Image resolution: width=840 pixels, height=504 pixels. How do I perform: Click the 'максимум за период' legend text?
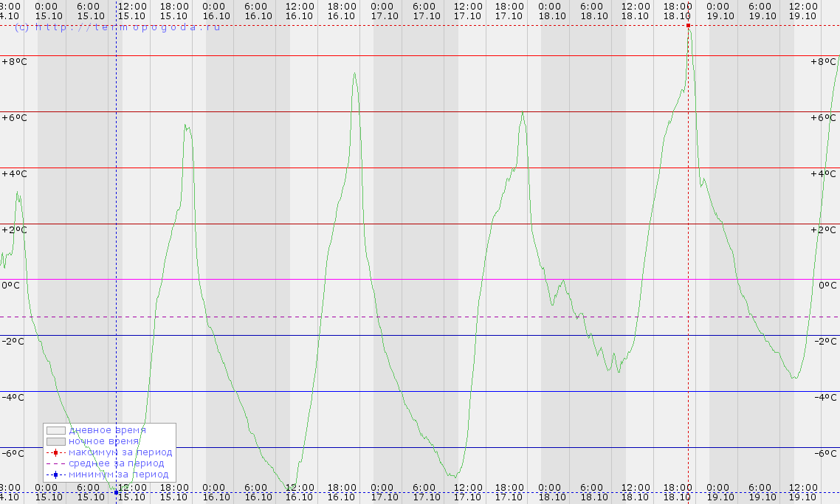point(120,452)
